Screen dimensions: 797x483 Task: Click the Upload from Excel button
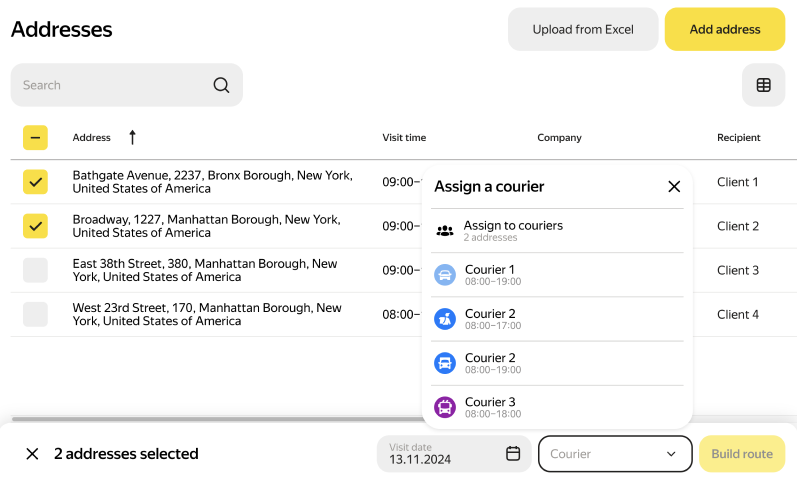[583, 29]
